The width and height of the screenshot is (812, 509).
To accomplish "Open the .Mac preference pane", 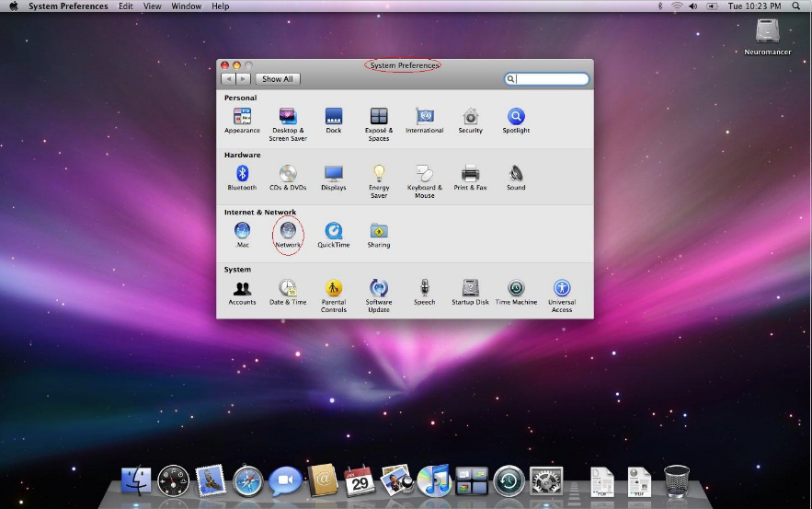I will (x=242, y=235).
